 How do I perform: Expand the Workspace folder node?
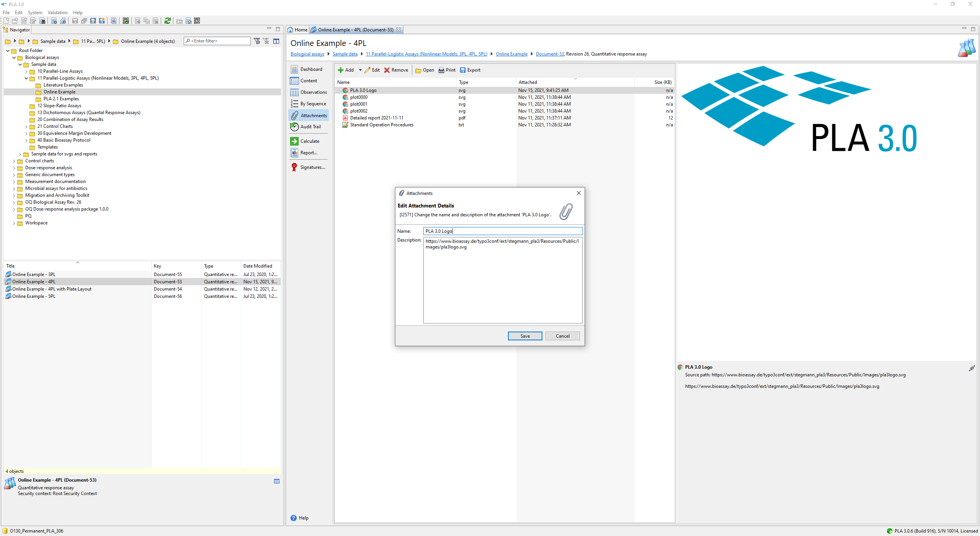pos(14,223)
